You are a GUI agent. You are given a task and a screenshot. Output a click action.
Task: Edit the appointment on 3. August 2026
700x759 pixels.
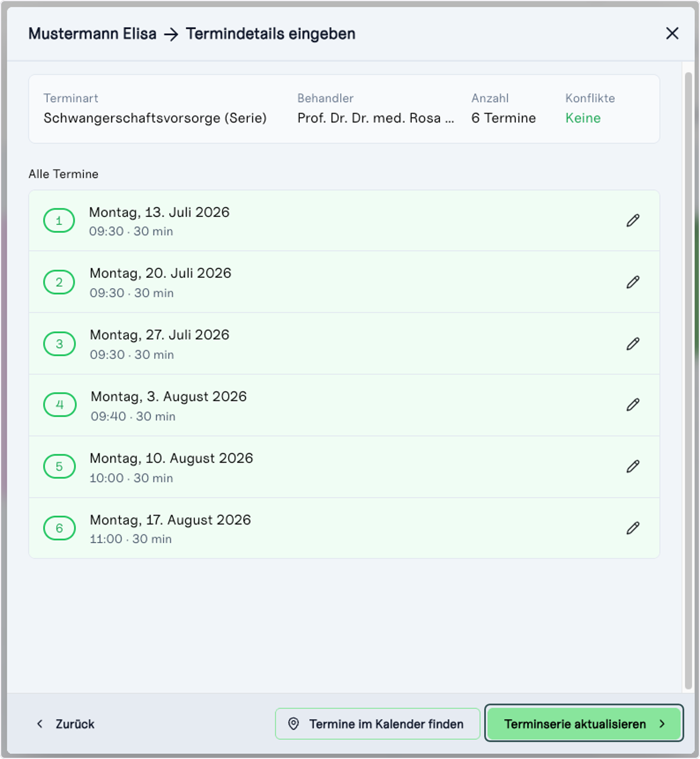[x=633, y=405]
